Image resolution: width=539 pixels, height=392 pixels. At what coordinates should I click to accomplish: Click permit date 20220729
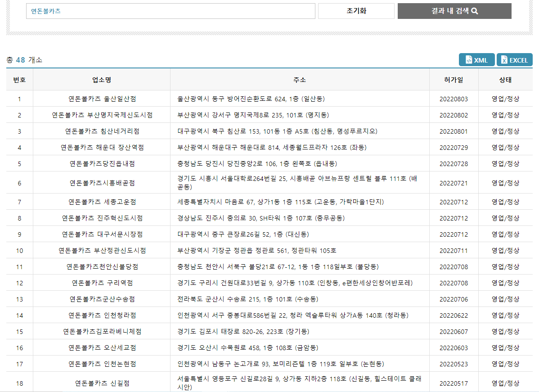454,148
